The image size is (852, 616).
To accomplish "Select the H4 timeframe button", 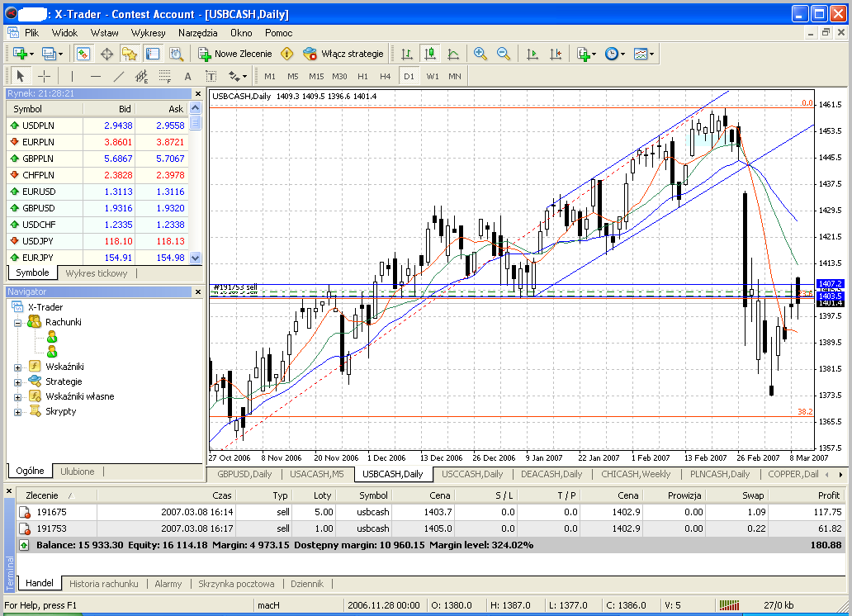I will point(385,76).
